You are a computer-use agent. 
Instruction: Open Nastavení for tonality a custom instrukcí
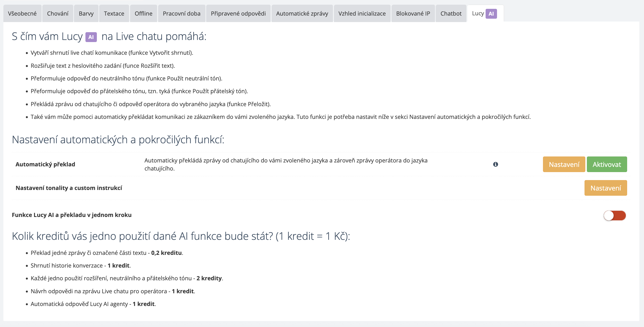pos(606,188)
